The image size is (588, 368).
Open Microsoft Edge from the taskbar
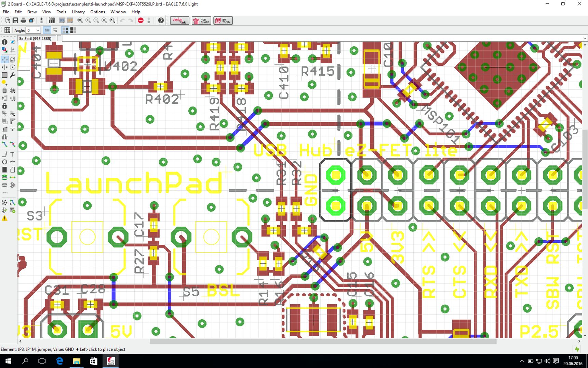click(x=59, y=361)
